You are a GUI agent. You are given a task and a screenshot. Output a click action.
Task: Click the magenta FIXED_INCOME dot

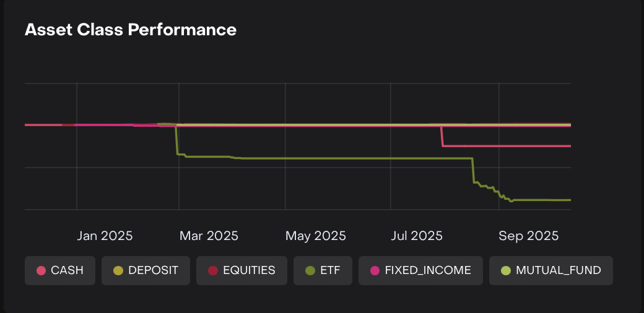(375, 270)
